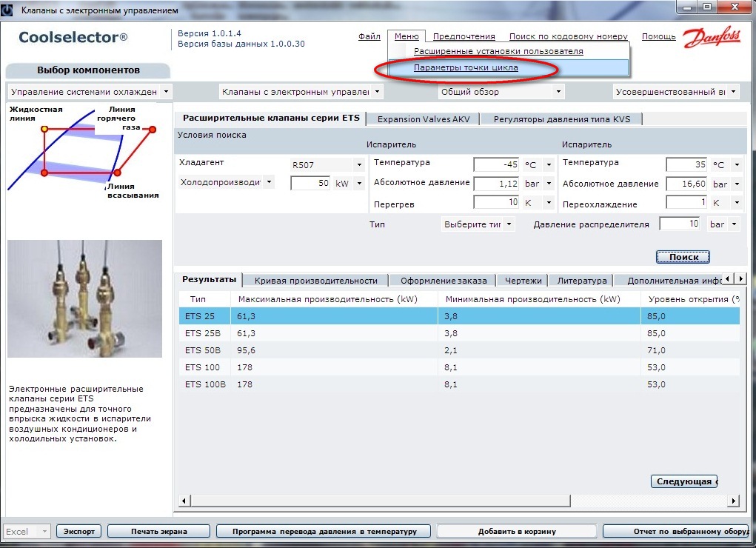Open the Excel export format dropdown
This screenshot has height=548, width=756.
coord(44,531)
